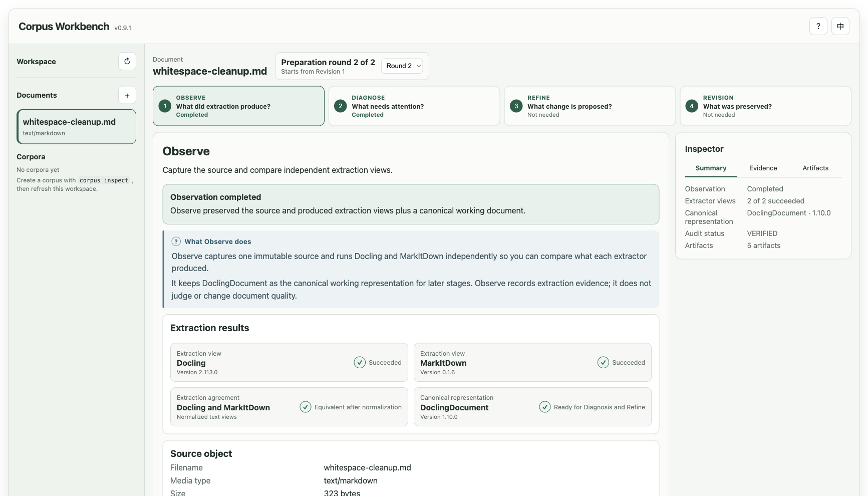The image size is (868, 496).
Task: Click step number 3 Refine circle
Action: [516, 106]
